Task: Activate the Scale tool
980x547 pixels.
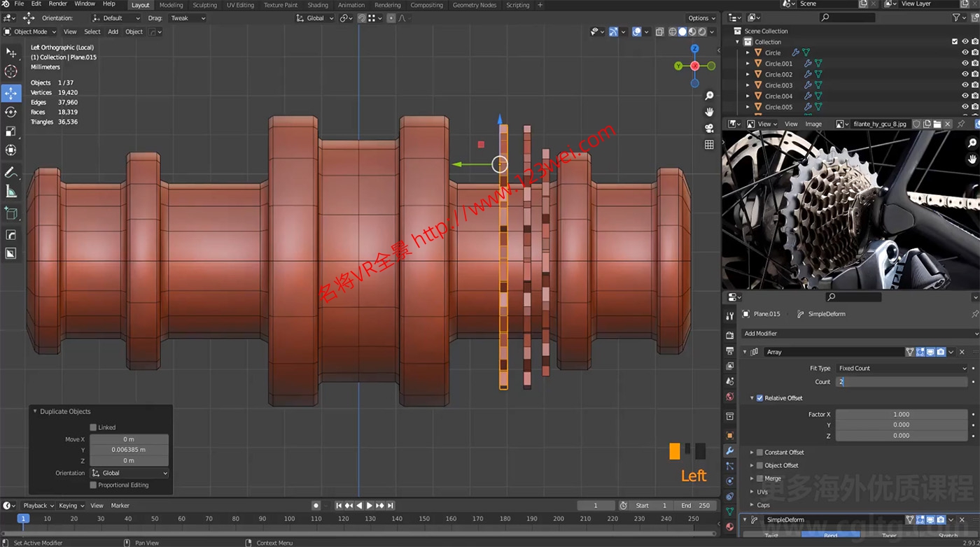Action: click(11, 130)
